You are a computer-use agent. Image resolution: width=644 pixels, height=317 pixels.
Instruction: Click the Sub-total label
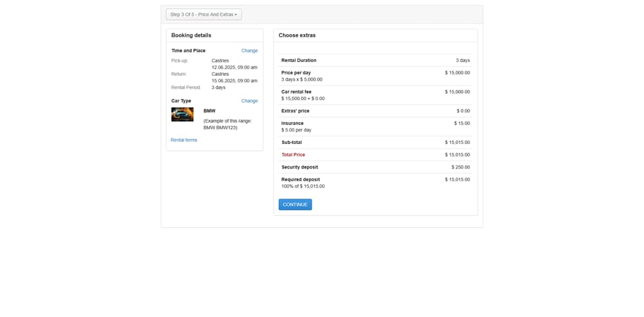tap(292, 142)
